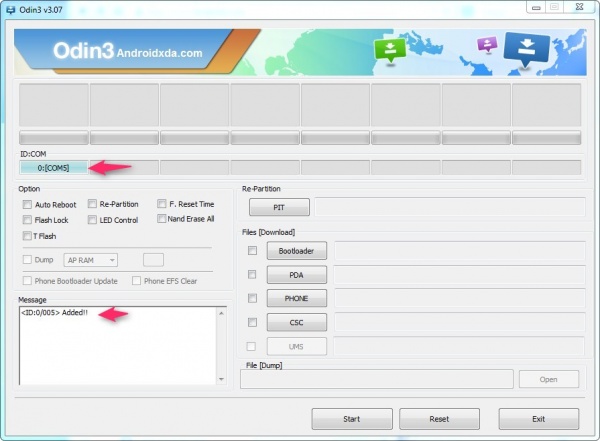Click the '<ID:0/005> Added!!' message line
This screenshot has width=600, height=441.
pyautogui.click(x=54, y=312)
